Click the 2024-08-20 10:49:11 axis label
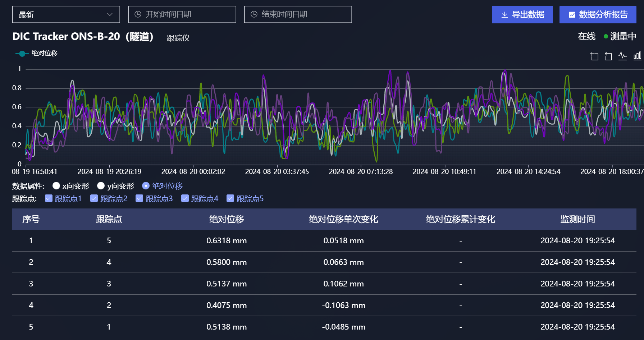Viewport: 644px width, 340px height. point(444,171)
